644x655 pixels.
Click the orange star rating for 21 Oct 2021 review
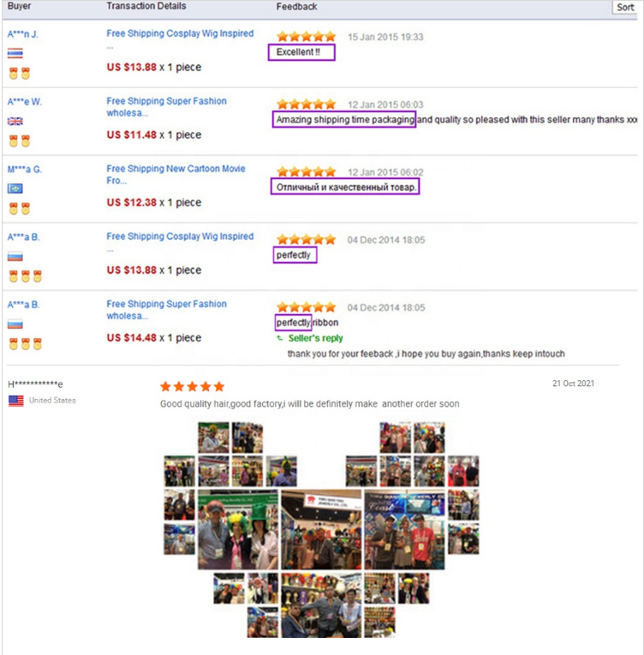(192, 386)
